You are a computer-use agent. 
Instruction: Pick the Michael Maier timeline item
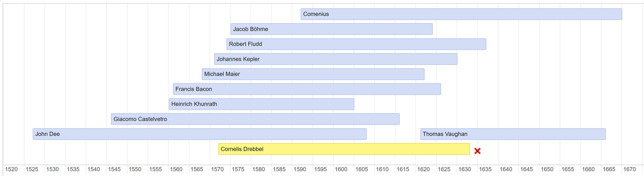click(313, 74)
